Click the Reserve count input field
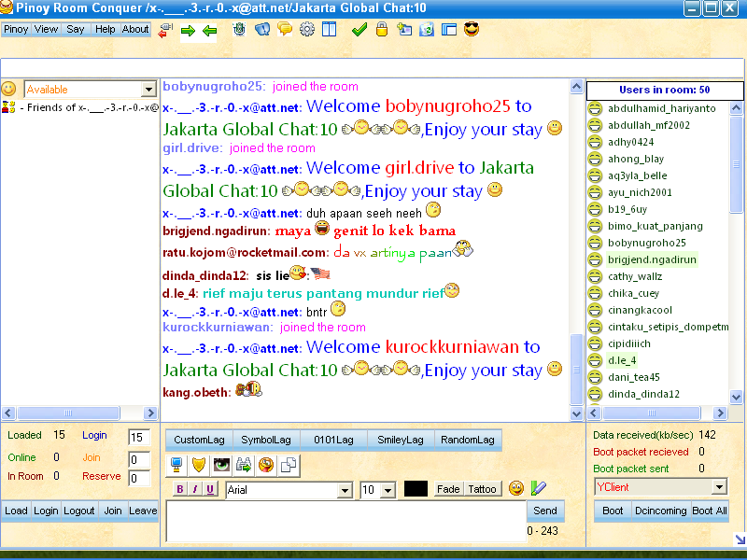Viewport: 747px width, 560px height. (x=139, y=478)
